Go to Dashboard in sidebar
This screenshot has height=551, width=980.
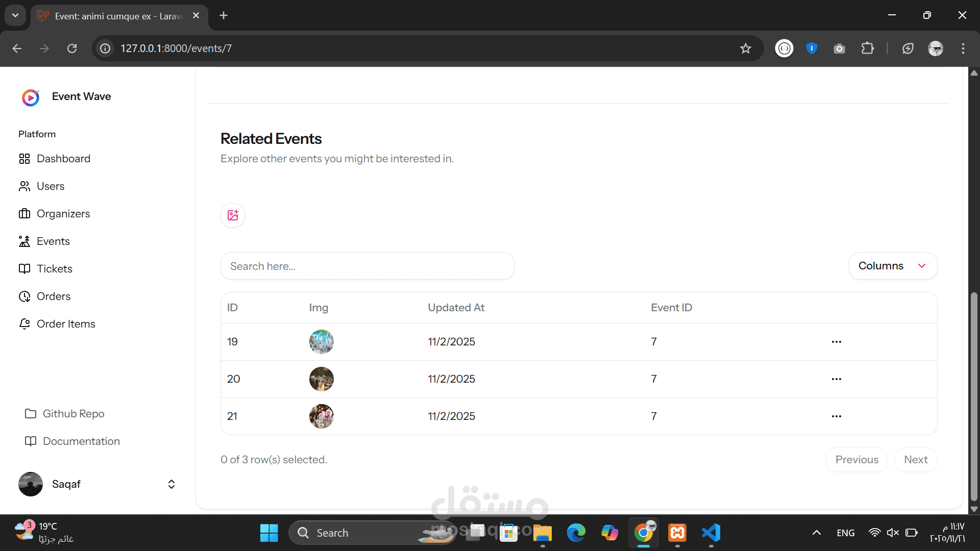click(63, 159)
